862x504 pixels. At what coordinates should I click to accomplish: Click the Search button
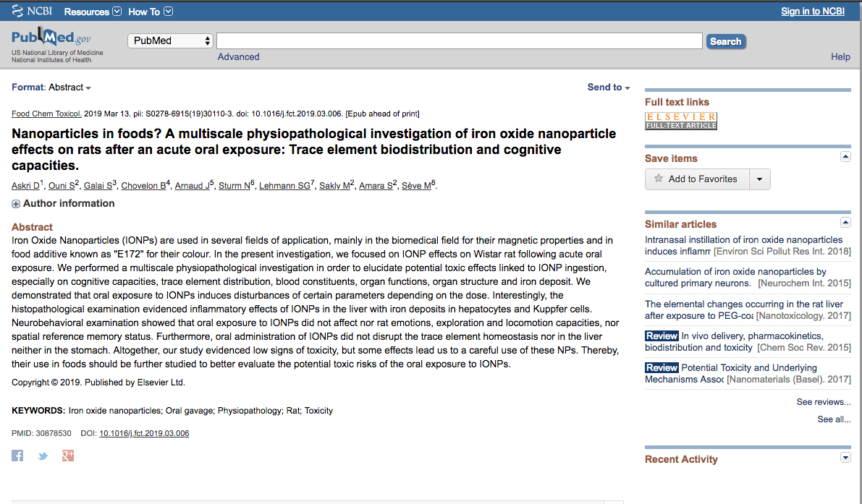coord(726,41)
